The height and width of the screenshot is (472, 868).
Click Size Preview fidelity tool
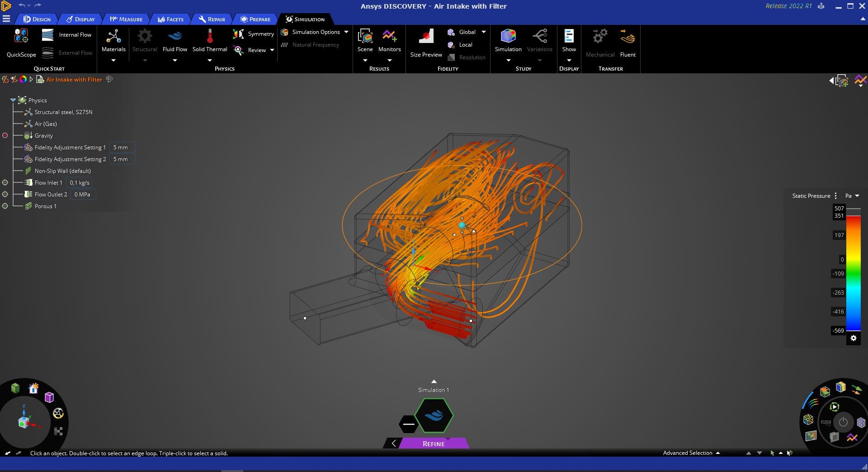point(426,43)
